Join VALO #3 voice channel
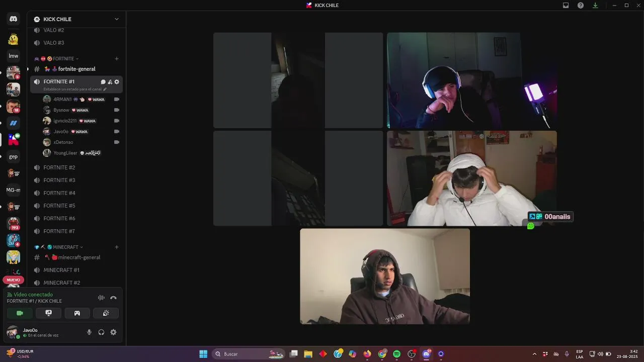 click(x=75, y=43)
